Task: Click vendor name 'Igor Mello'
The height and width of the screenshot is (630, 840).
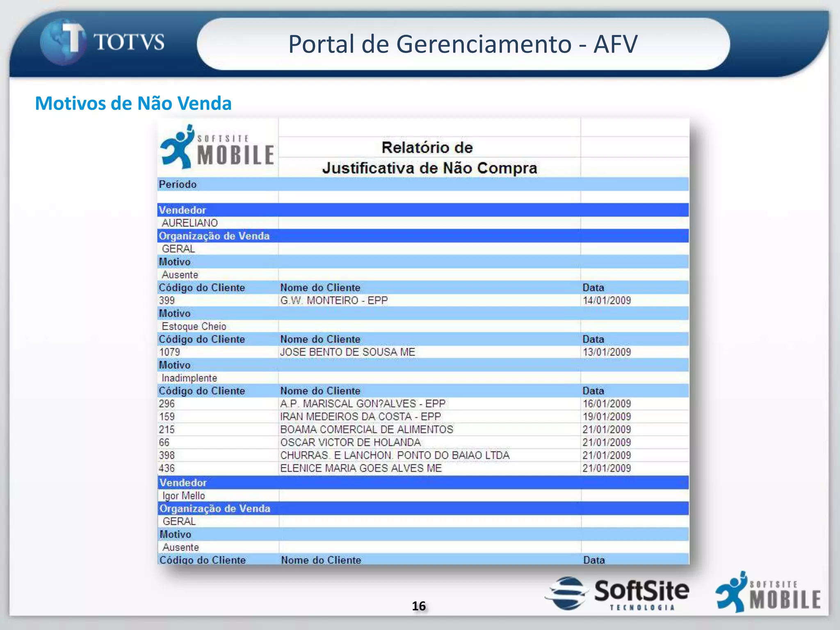Action: tap(183, 495)
